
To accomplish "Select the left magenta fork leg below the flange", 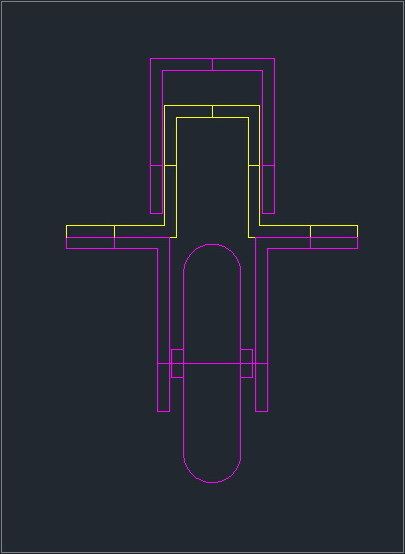I will [163, 330].
